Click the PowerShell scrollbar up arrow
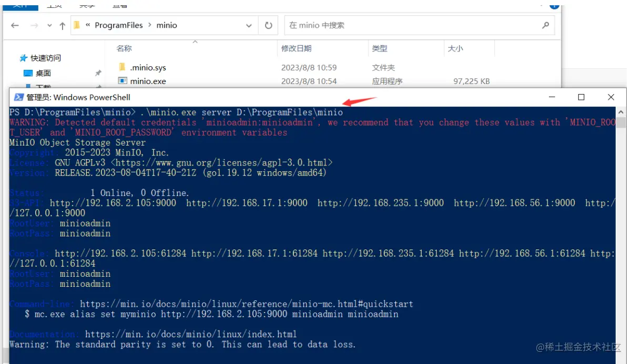The width and height of the screenshot is (632, 364). (621, 112)
